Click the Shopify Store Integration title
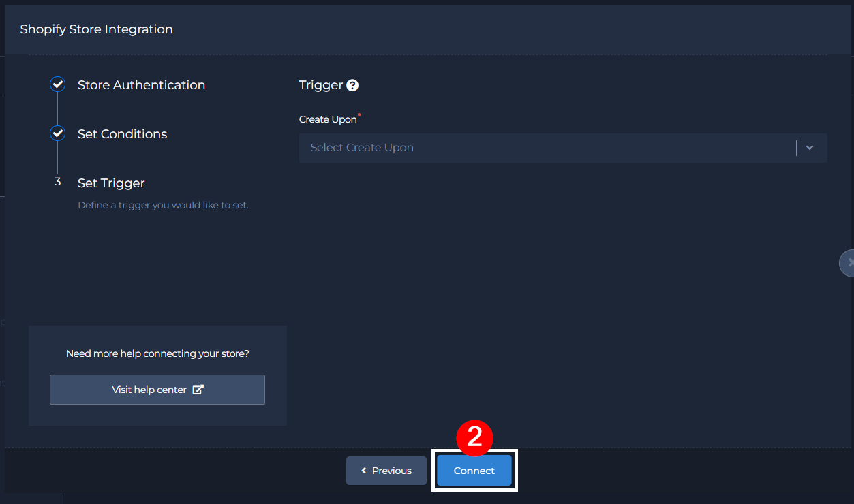Image resolution: width=854 pixels, height=504 pixels. [96, 29]
